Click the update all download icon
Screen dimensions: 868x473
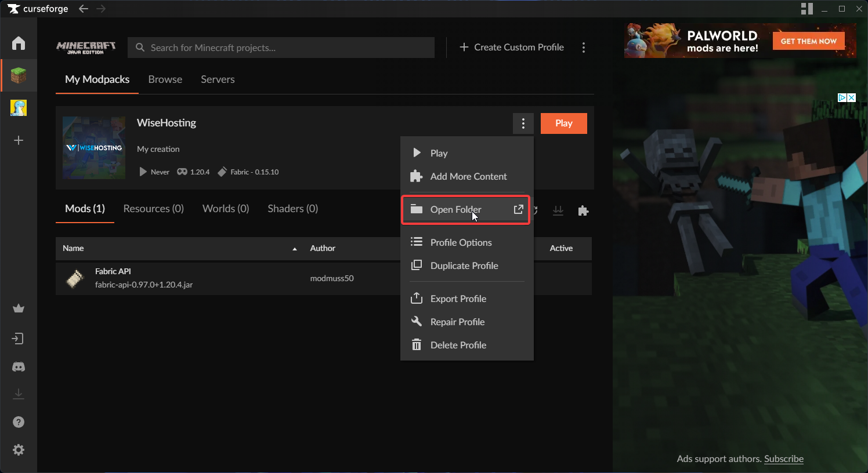(558, 210)
